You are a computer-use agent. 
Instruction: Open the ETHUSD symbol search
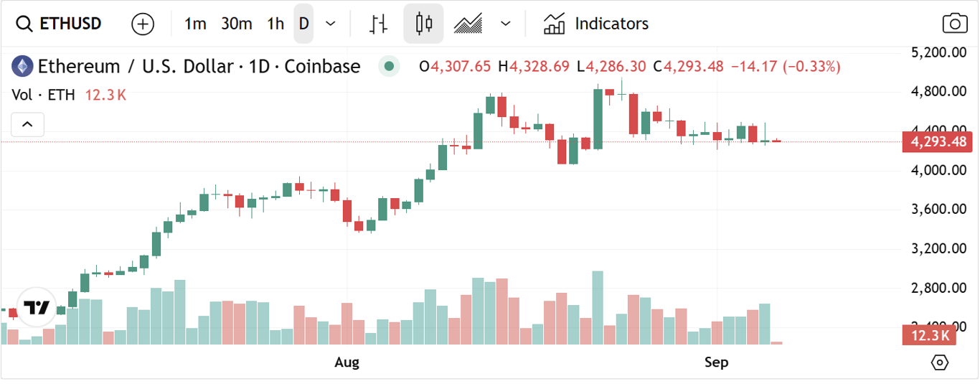coord(60,24)
